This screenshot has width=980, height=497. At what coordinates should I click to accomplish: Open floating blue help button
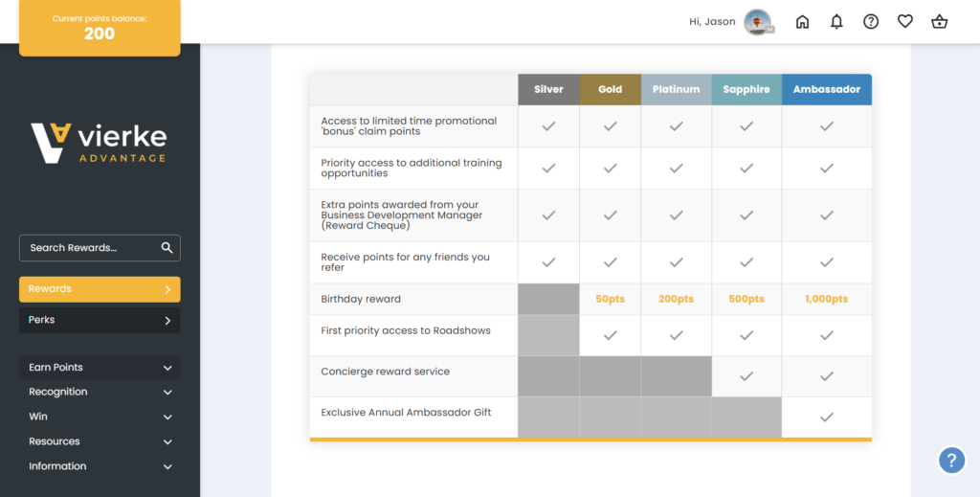point(950,461)
